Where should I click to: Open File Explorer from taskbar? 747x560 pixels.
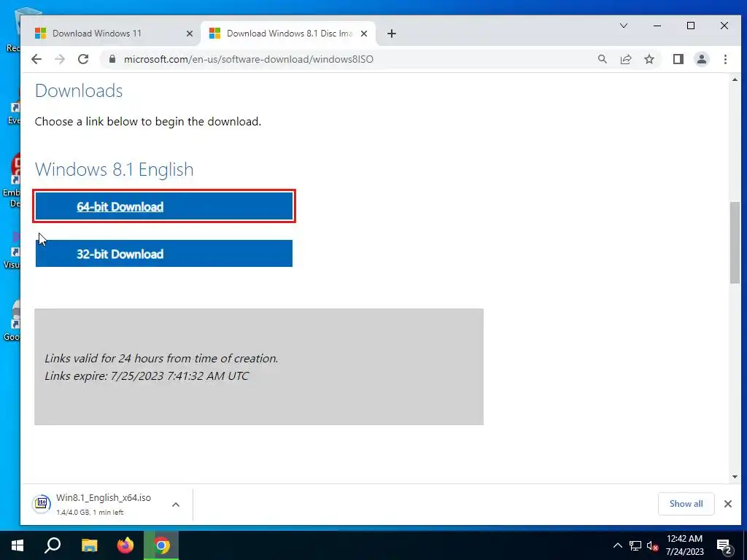point(89,545)
